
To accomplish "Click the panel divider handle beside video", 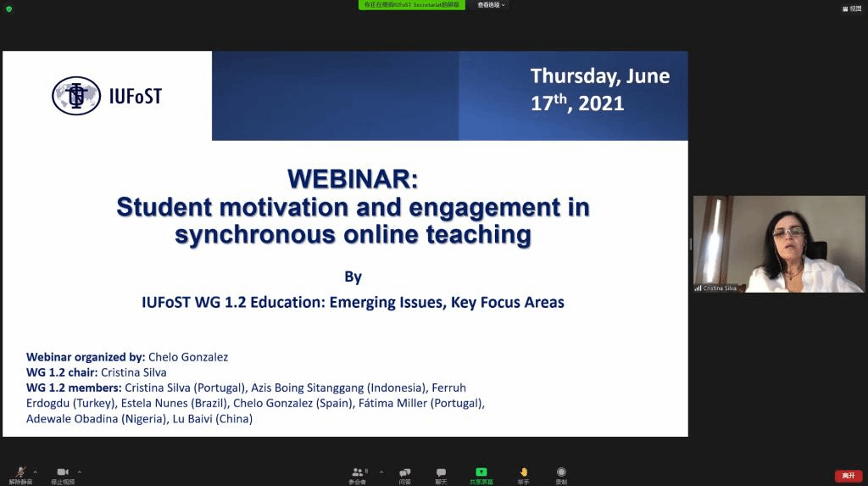I will (x=690, y=244).
